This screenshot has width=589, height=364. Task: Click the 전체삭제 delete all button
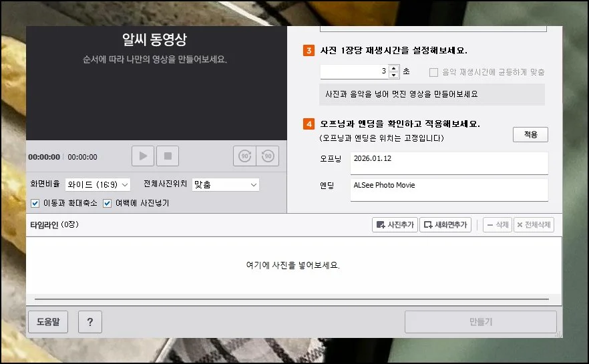click(534, 225)
